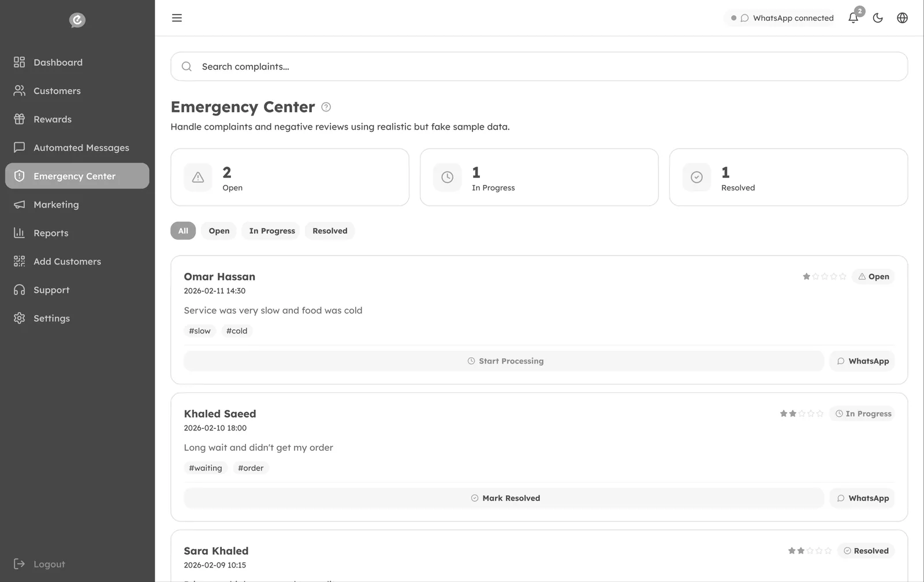Click the #order tag
This screenshot has width=924, height=582.
[251, 468]
